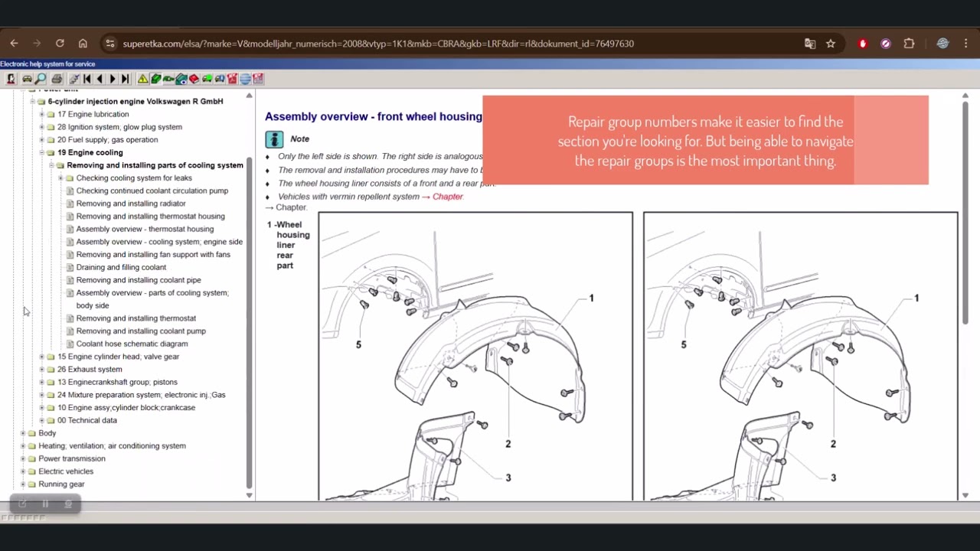Screen dimensions: 980x551
Task: Collapse 19 Engine cooling folder
Action: click(41, 152)
